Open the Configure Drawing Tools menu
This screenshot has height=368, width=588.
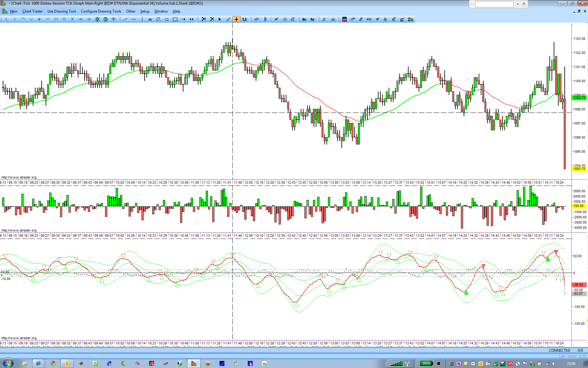coord(101,11)
